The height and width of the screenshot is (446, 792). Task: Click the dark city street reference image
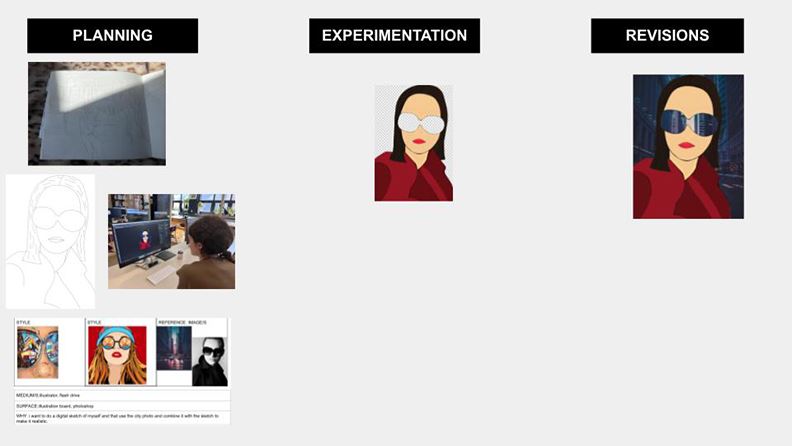(x=173, y=349)
